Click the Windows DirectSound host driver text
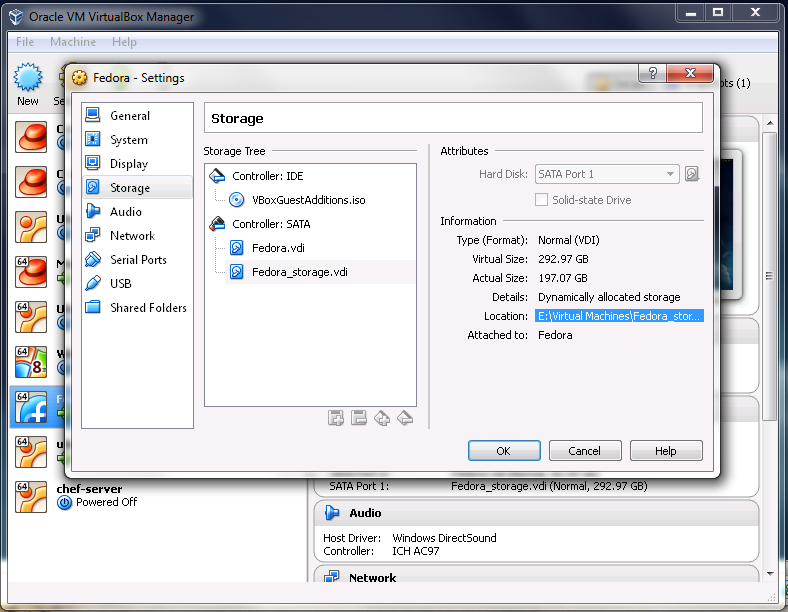Screen dimensions: 788x612 (444, 538)
